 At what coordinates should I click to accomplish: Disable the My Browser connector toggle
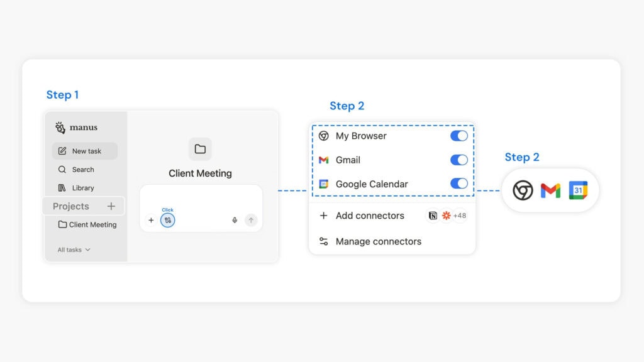[459, 136]
